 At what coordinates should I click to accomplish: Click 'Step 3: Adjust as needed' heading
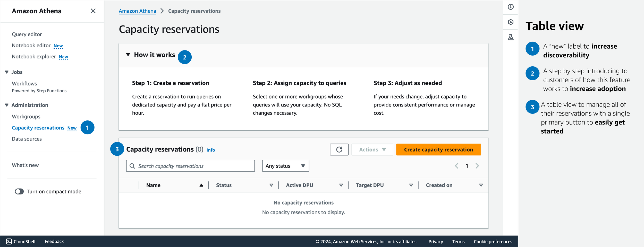408,83
